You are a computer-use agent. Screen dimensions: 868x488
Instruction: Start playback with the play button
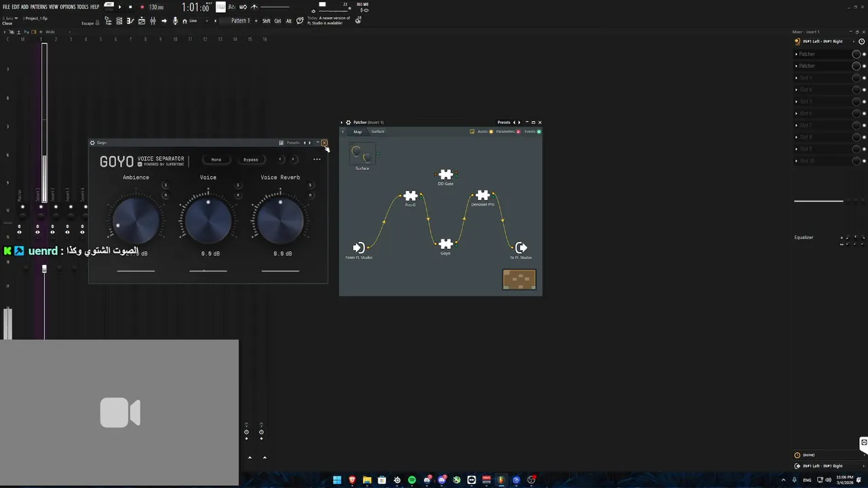coord(120,7)
